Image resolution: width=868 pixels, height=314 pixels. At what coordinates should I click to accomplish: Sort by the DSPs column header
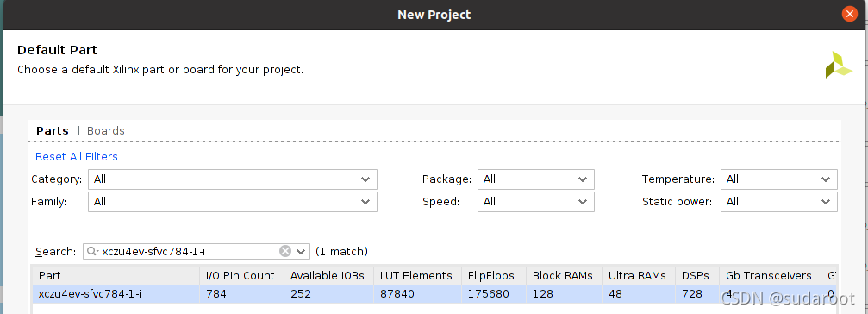pos(696,276)
